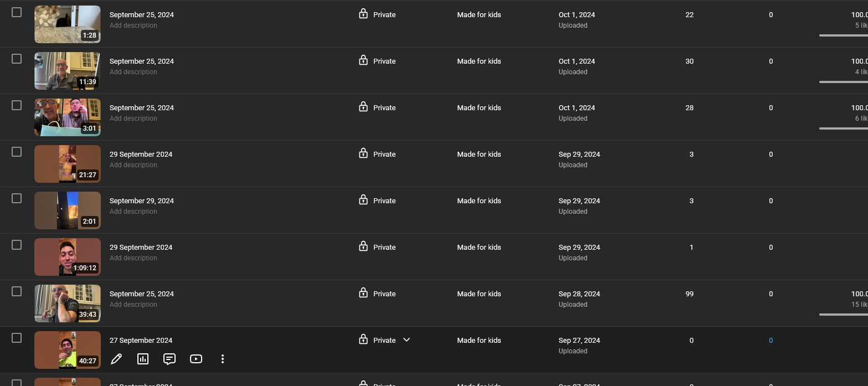Image resolution: width=868 pixels, height=386 pixels.
Task: Select the checkbox for the 1:28 video
Action: pyautogui.click(x=17, y=12)
